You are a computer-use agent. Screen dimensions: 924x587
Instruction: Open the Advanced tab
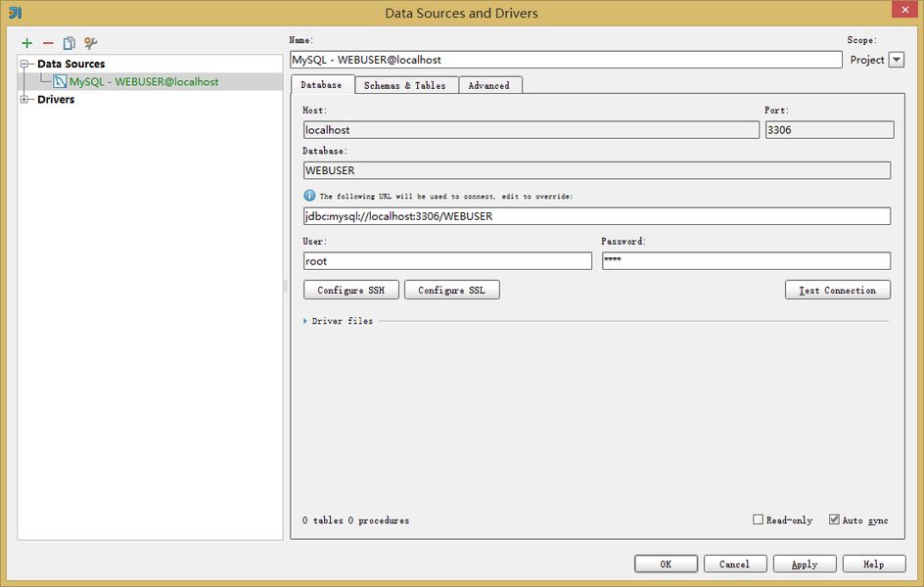488,85
